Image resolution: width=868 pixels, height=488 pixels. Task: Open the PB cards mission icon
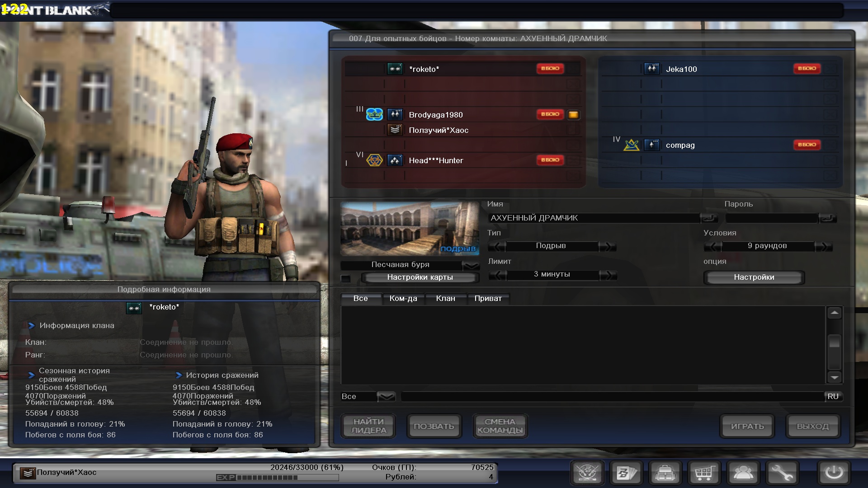pos(626,473)
